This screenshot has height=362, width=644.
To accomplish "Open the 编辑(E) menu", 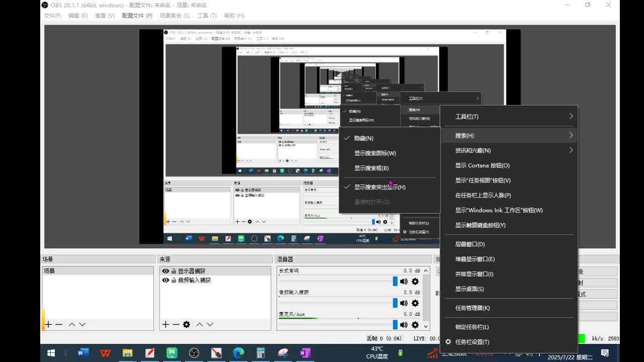I will (x=77, y=16).
